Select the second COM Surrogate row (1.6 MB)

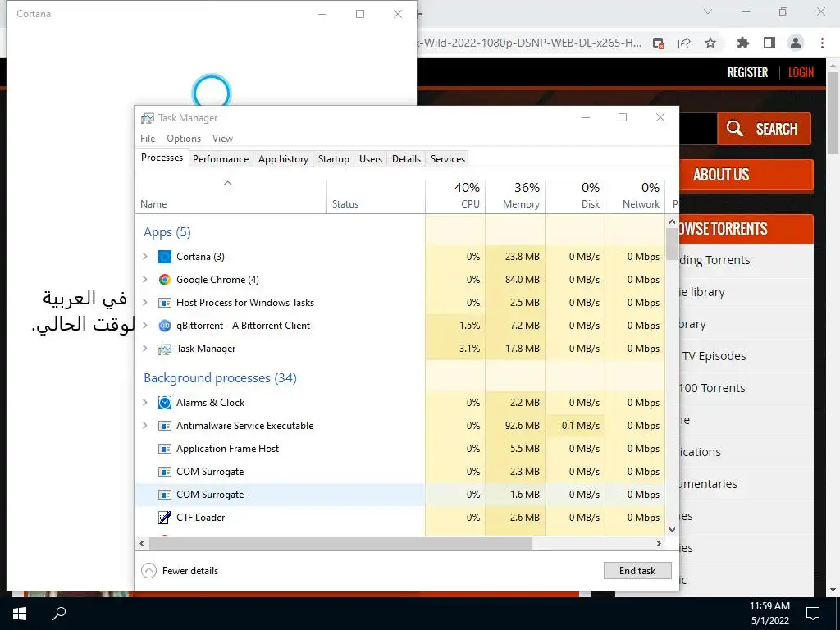pyautogui.click(x=399, y=495)
